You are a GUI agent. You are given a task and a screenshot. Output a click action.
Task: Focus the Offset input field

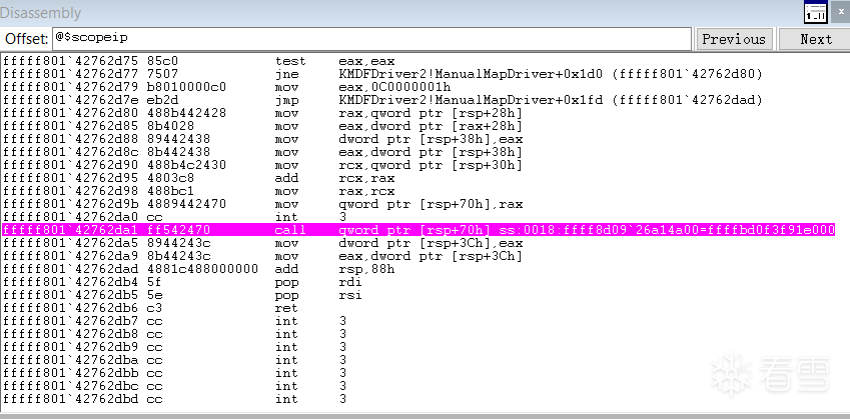click(370, 39)
